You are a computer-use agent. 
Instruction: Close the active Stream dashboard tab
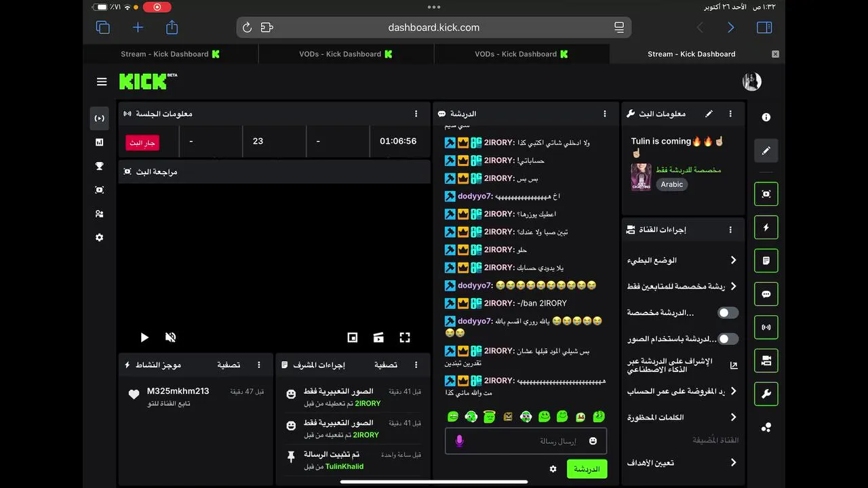(775, 54)
